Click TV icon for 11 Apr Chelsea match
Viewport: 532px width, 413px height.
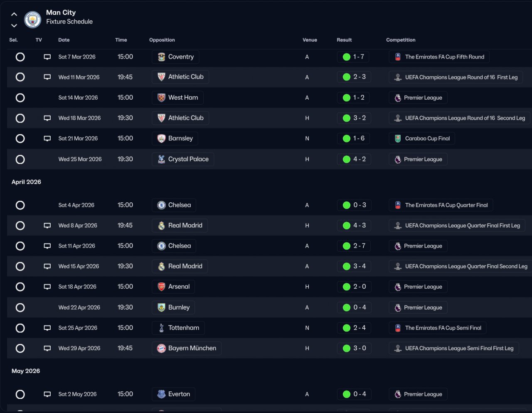(47, 246)
